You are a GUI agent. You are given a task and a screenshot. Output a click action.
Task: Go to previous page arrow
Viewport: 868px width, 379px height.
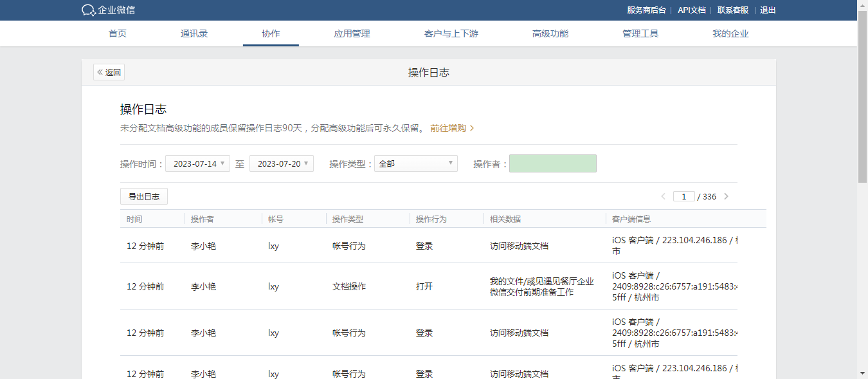pos(664,196)
